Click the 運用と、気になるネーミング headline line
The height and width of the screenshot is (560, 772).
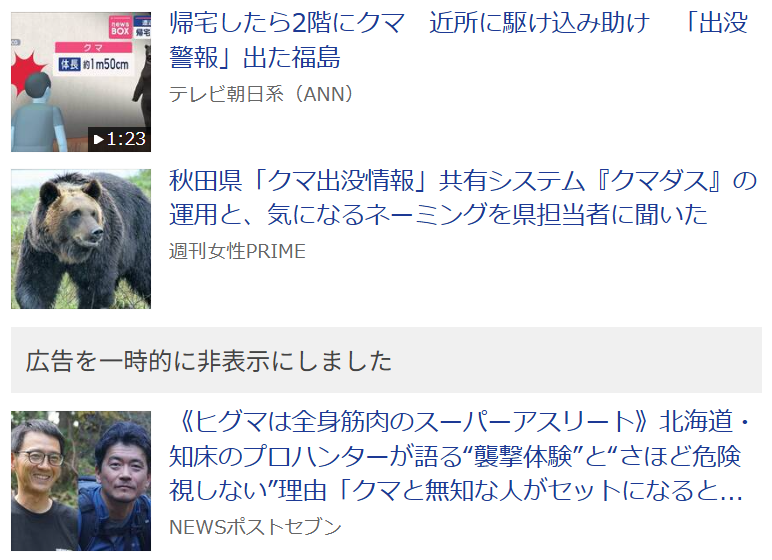click(438, 215)
